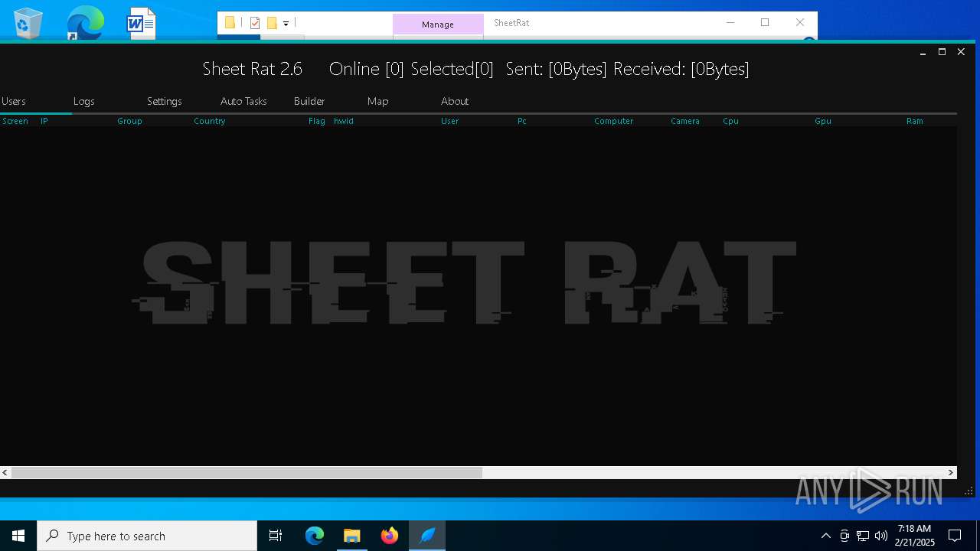Click the taskbar search box
The height and width of the screenshot is (551, 980).
click(147, 536)
